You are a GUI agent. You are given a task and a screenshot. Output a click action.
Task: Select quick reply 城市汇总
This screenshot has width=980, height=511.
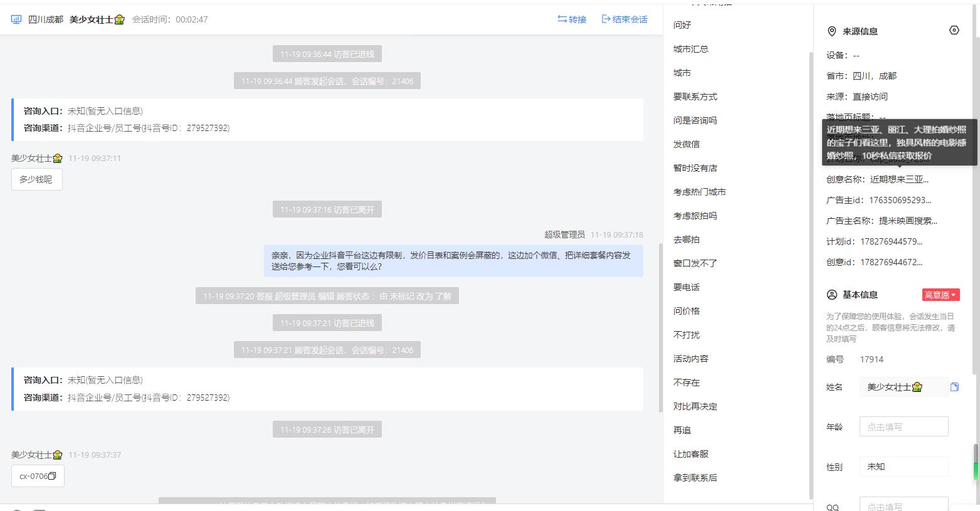click(x=691, y=49)
